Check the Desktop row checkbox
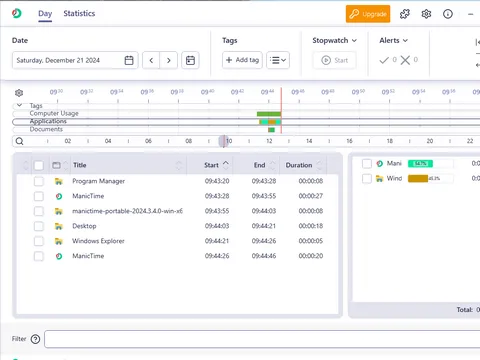The image size is (480, 360). (39, 226)
